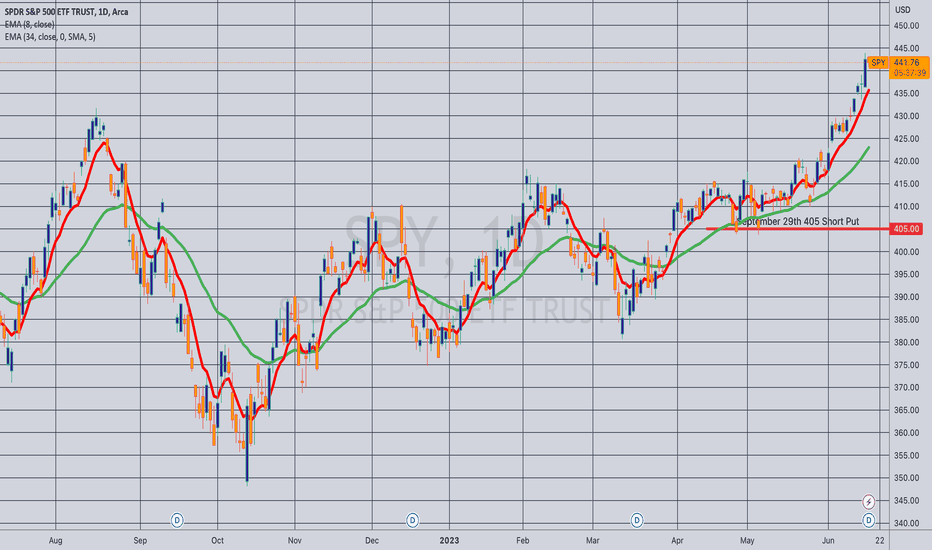Click the 05:37:39 countdown timer
The width and height of the screenshot is (932, 550).
[x=909, y=73]
